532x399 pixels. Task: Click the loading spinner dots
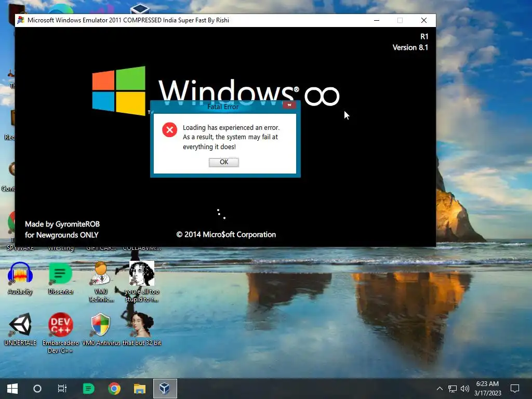click(x=221, y=214)
